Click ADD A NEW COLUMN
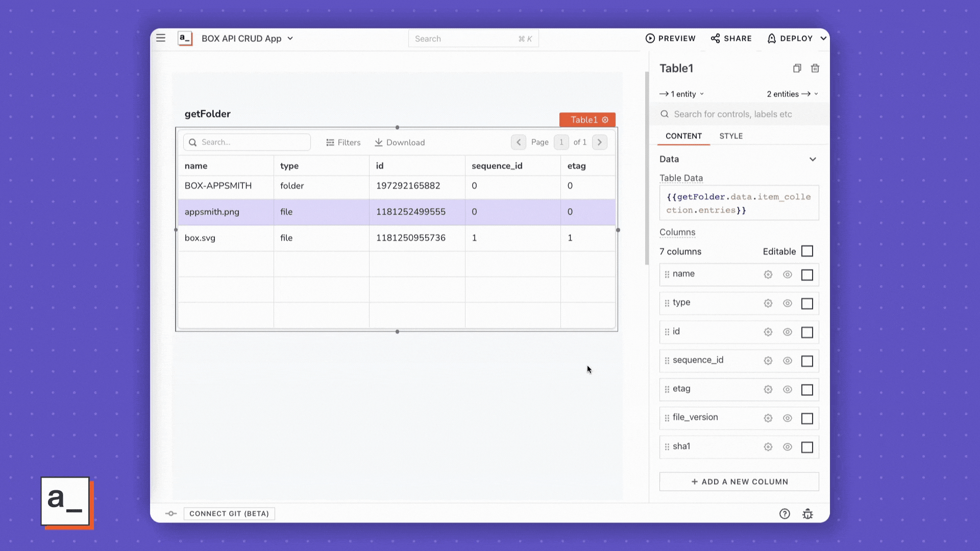Image resolution: width=980 pixels, height=551 pixels. click(739, 482)
